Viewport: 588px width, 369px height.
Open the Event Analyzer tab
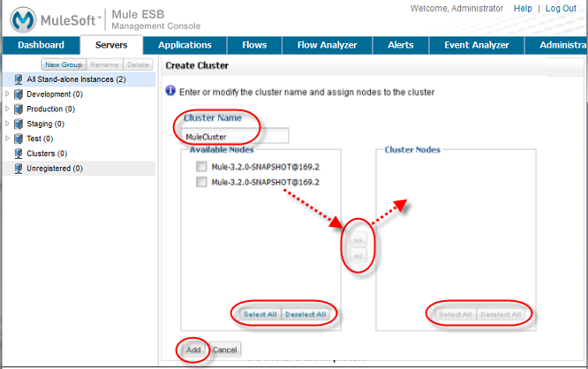click(x=477, y=45)
